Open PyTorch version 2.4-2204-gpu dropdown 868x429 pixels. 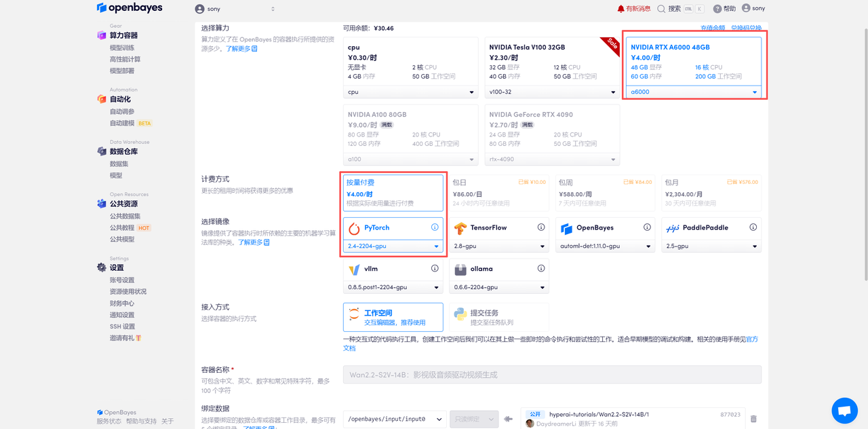point(393,246)
